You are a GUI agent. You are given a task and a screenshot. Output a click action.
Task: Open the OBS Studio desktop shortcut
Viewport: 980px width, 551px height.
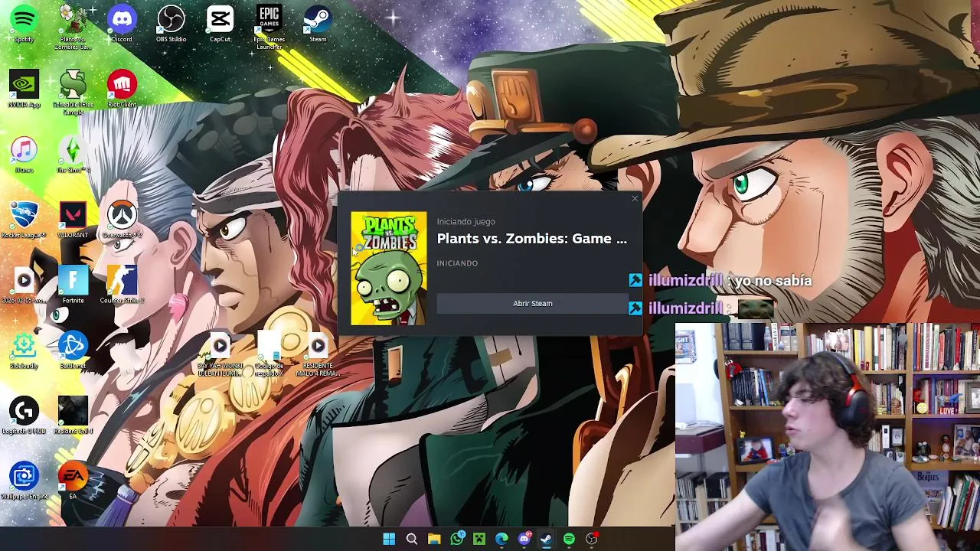click(x=171, y=24)
